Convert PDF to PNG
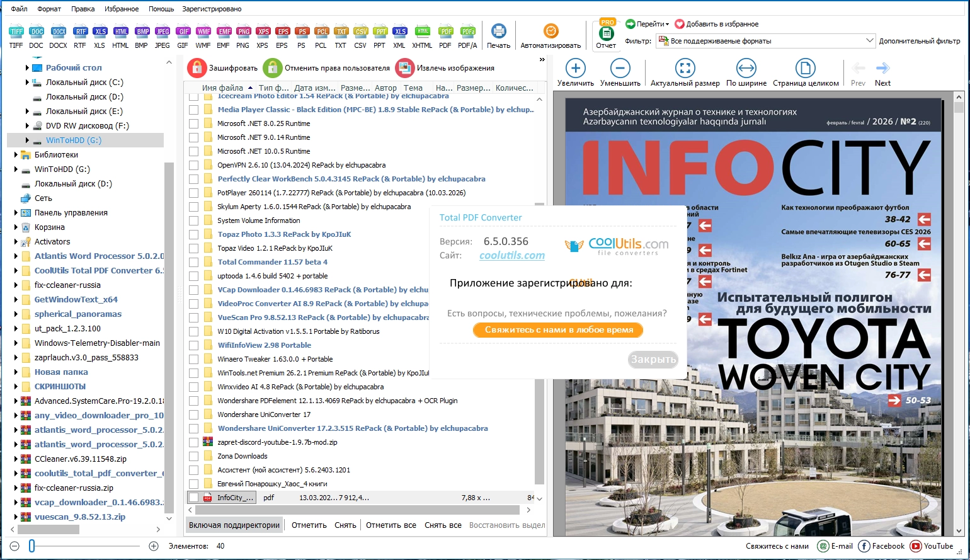Image resolution: width=970 pixels, height=560 pixels. click(x=243, y=37)
